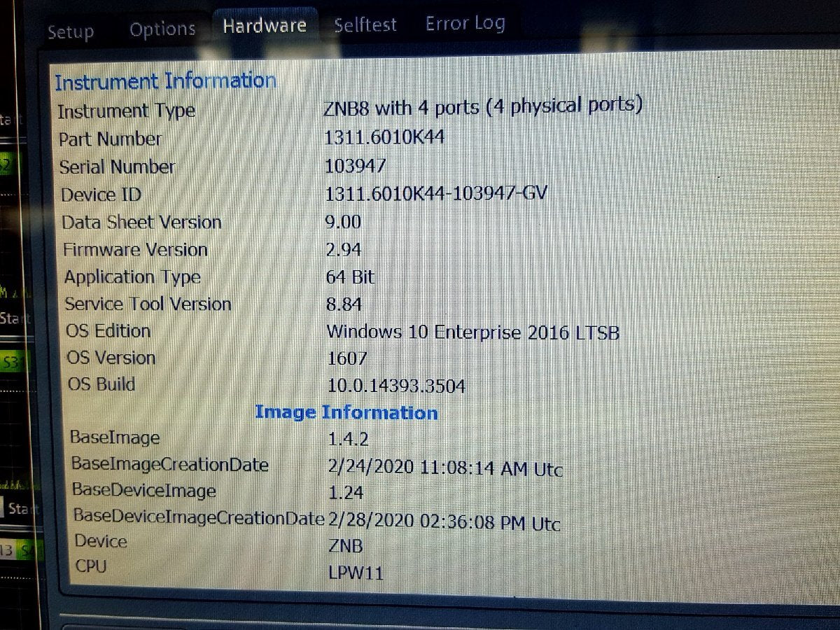
Task: Switch to the Setup tab
Action: click(x=71, y=32)
